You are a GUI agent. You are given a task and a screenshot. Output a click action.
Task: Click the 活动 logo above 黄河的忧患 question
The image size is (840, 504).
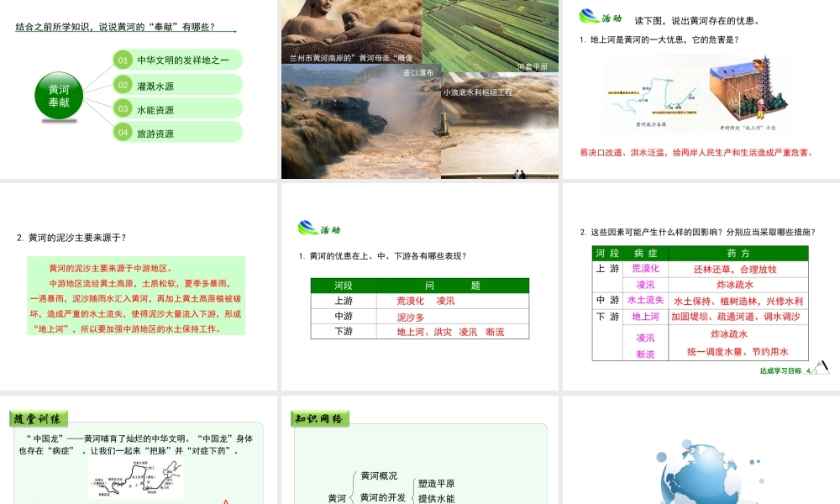point(319,228)
